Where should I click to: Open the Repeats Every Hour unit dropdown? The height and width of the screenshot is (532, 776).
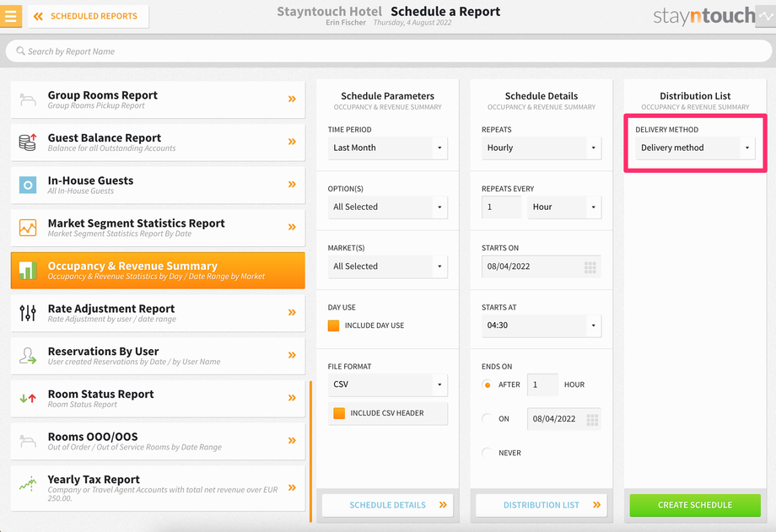click(564, 207)
